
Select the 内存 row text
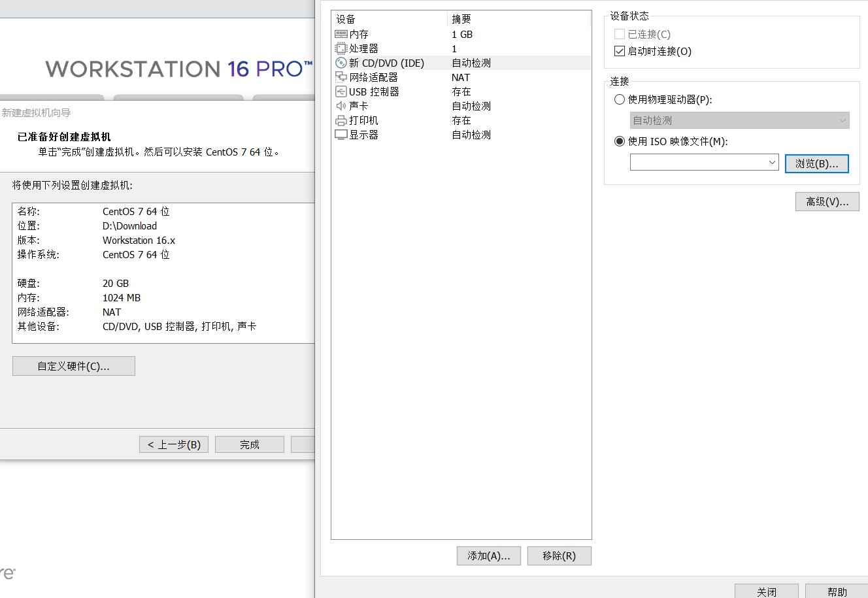(359, 34)
